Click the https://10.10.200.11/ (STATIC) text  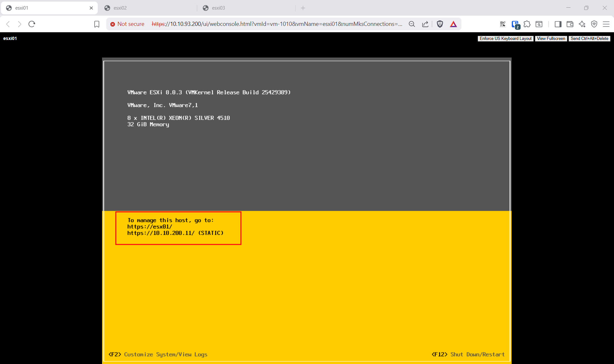175,233
